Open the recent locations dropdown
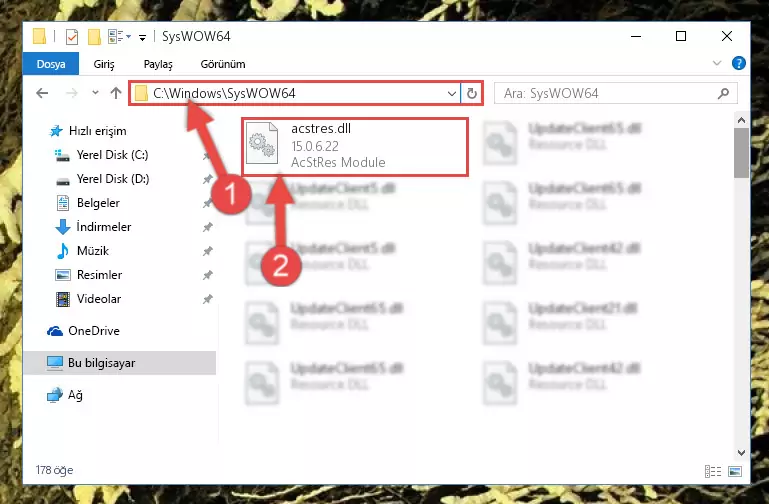Image resolution: width=769 pixels, height=504 pixels. coord(95,93)
